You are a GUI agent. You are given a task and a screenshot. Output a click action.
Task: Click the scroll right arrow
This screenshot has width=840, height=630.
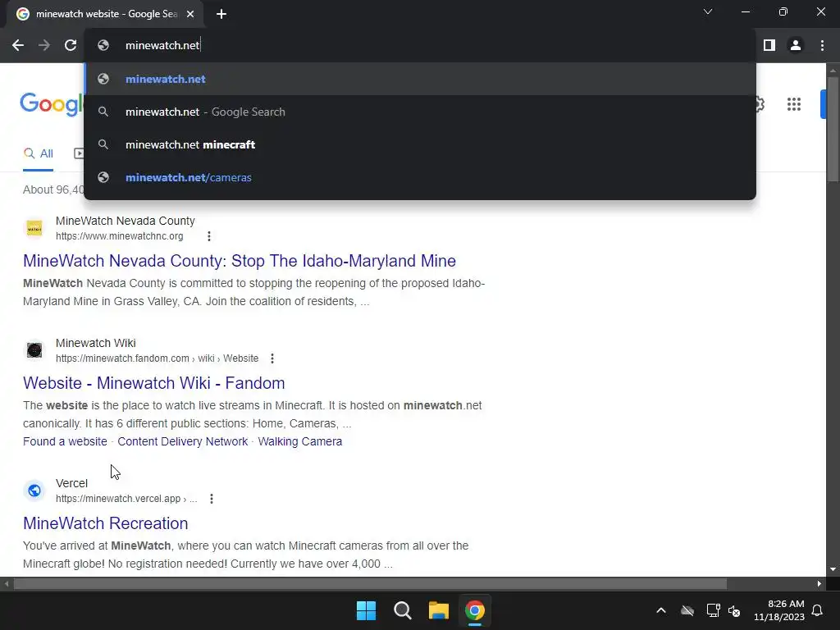819,584
